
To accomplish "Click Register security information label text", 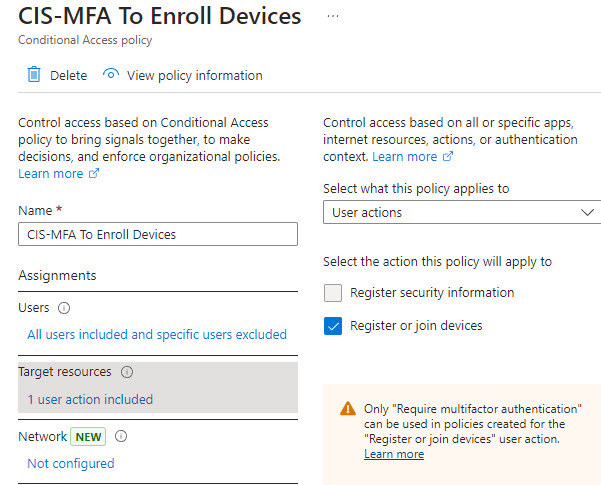I will pos(432,293).
